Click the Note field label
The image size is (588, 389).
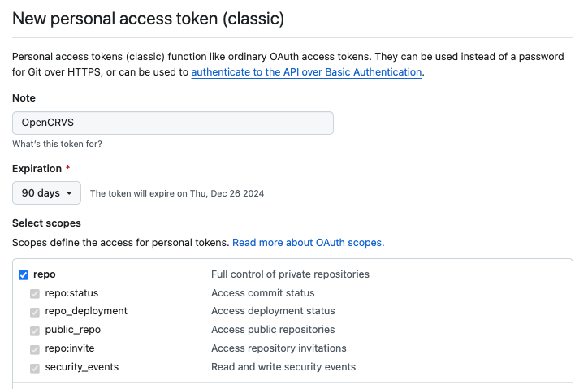click(x=24, y=98)
